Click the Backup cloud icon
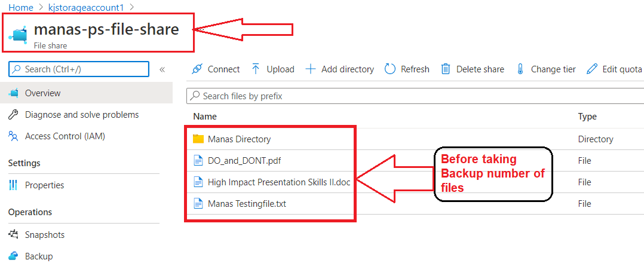This screenshot has height=263, width=644. (13, 256)
